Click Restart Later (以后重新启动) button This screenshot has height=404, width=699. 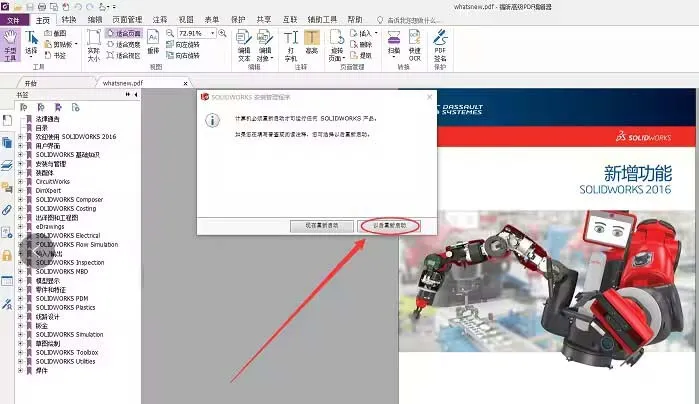390,226
